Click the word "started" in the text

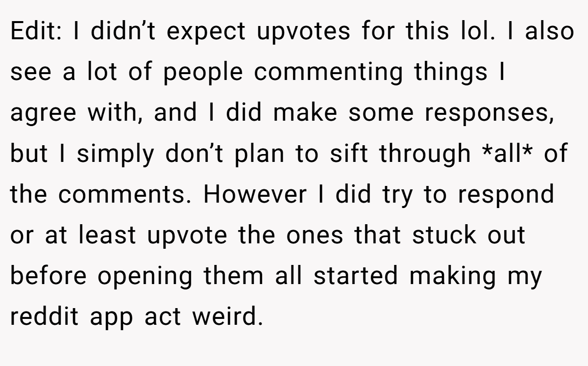point(356,276)
